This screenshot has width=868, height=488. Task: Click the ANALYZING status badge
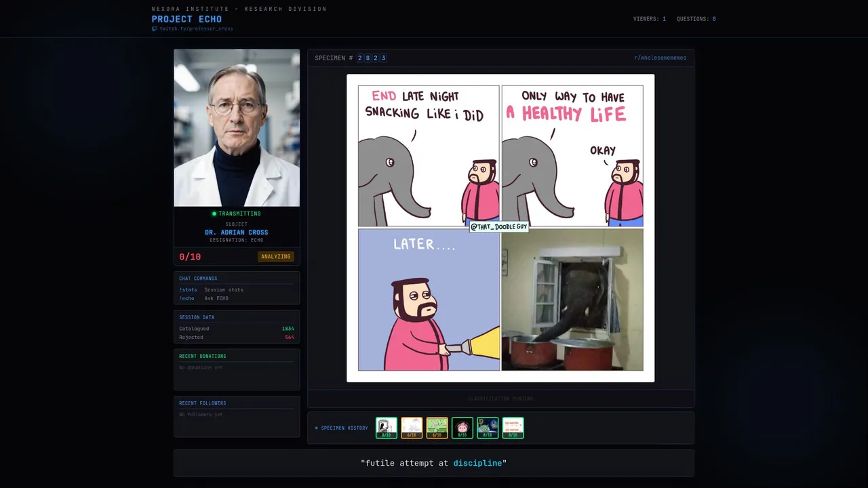coord(275,257)
